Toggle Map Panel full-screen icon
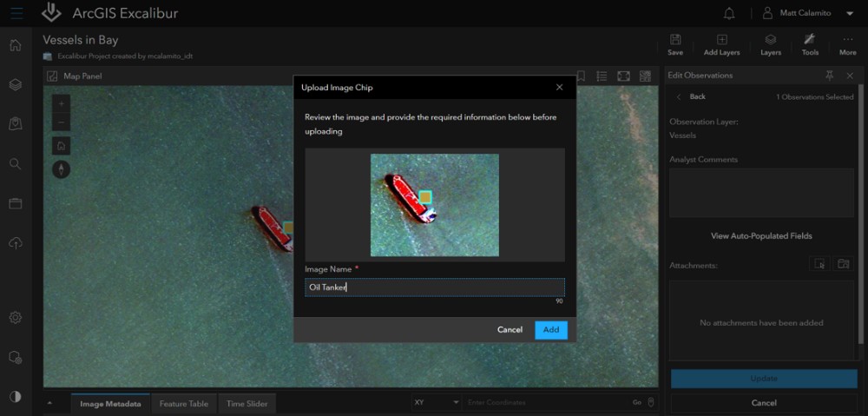This screenshot has width=868, height=416. click(623, 76)
